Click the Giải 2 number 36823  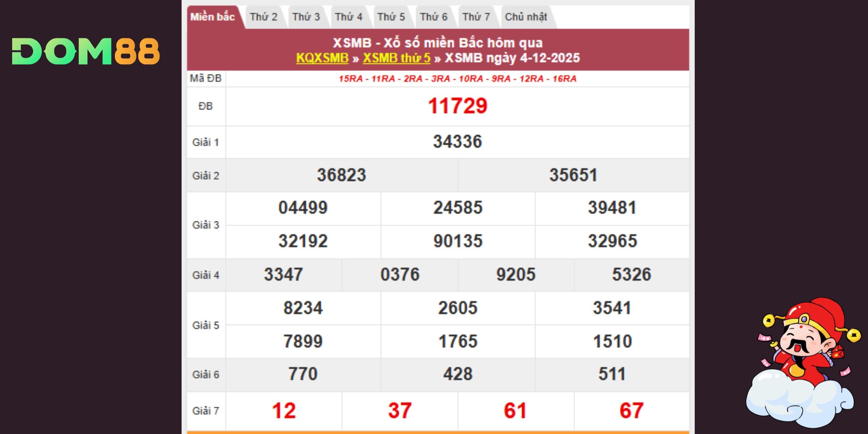pyautogui.click(x=341, y=175)
